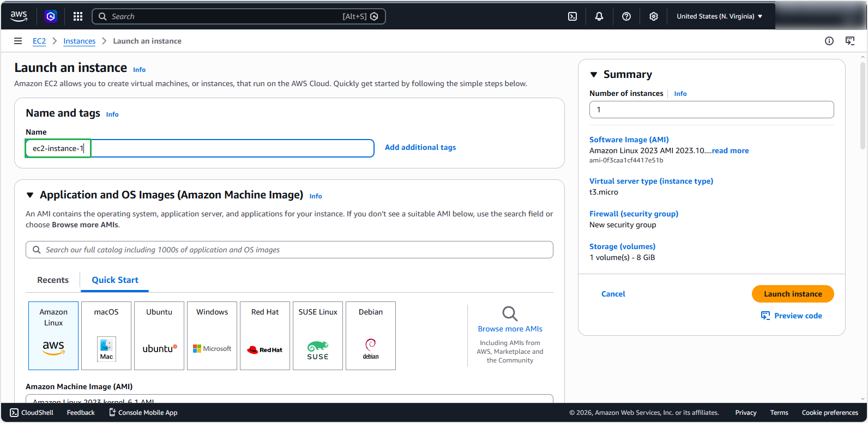Select the Ubuntu AMI tile
The image size is (868, 423).
(159, 336)
